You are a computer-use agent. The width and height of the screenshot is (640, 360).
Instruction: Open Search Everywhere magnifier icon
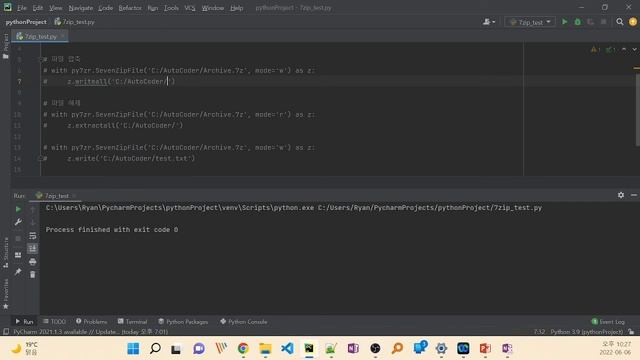point(620,22)
